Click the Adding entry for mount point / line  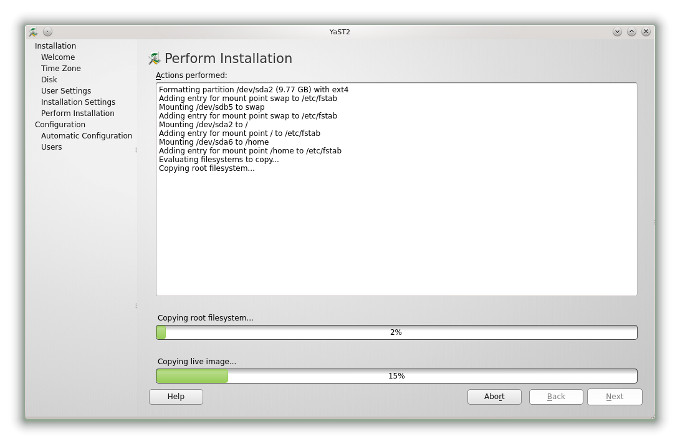click(239, 133)
